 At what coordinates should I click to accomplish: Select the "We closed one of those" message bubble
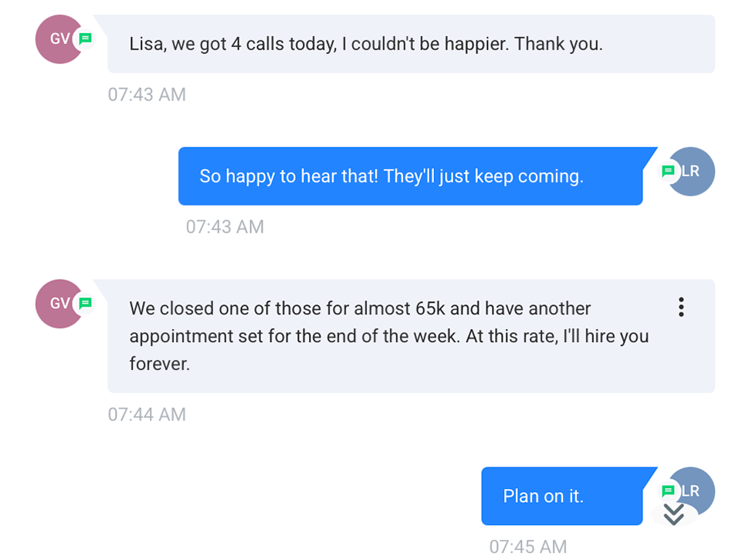(x=388, y=336)
